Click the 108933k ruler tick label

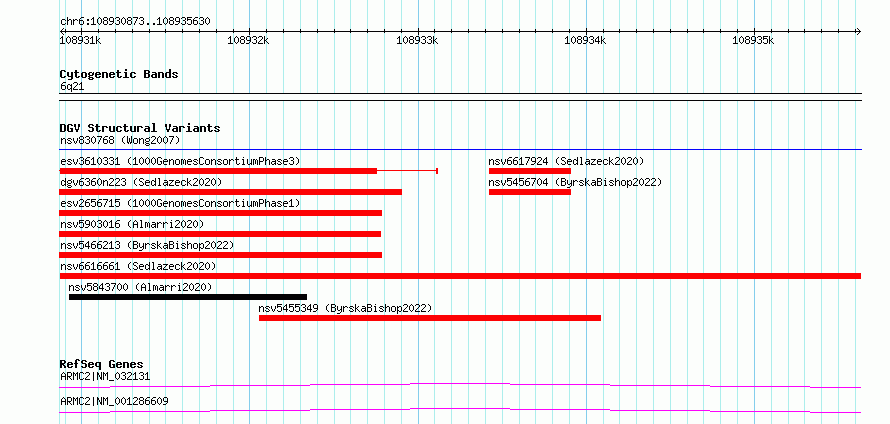tap(417, 40)
